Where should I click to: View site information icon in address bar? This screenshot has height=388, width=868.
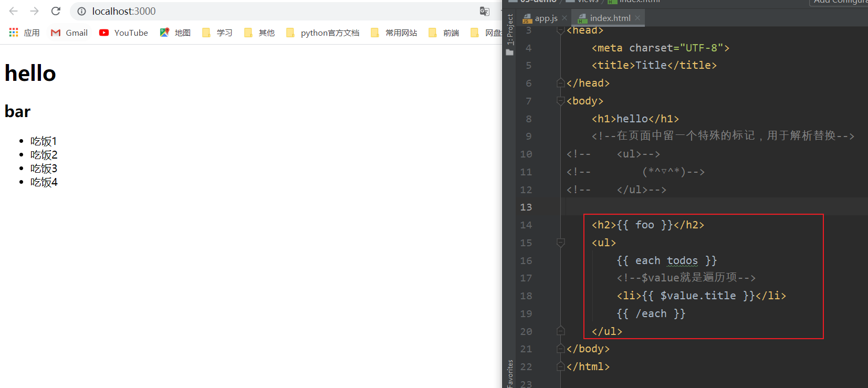click(81, 11)
